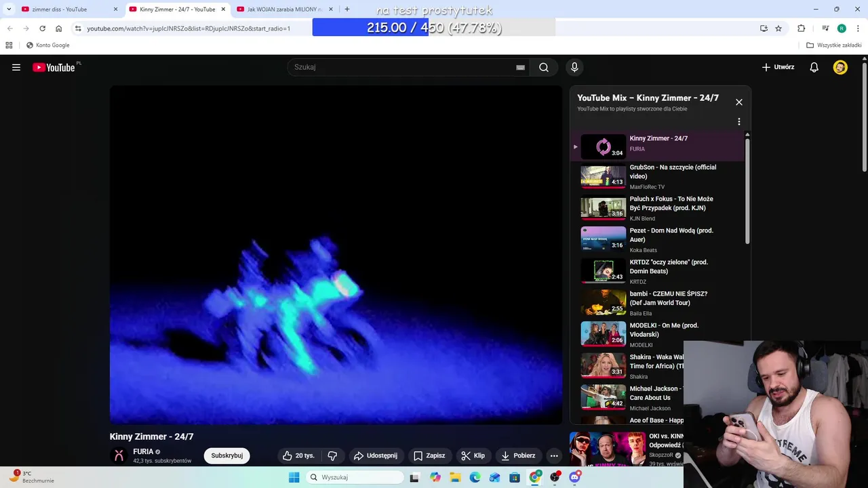Open Chrome extensions puzzle icon
The height and width of the screenshot is (488, 868).
tap(802, 28)
